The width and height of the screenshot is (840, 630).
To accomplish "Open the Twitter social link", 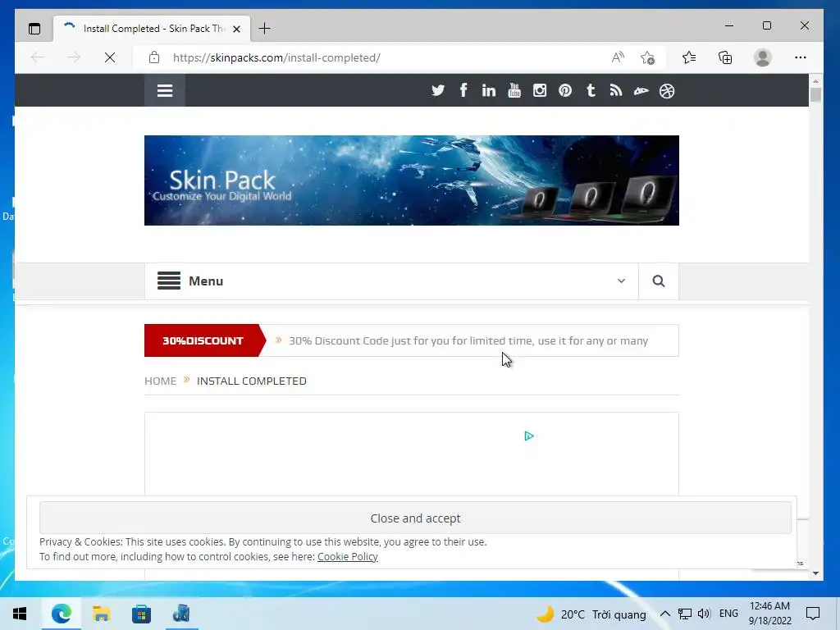I will [438, 90].
